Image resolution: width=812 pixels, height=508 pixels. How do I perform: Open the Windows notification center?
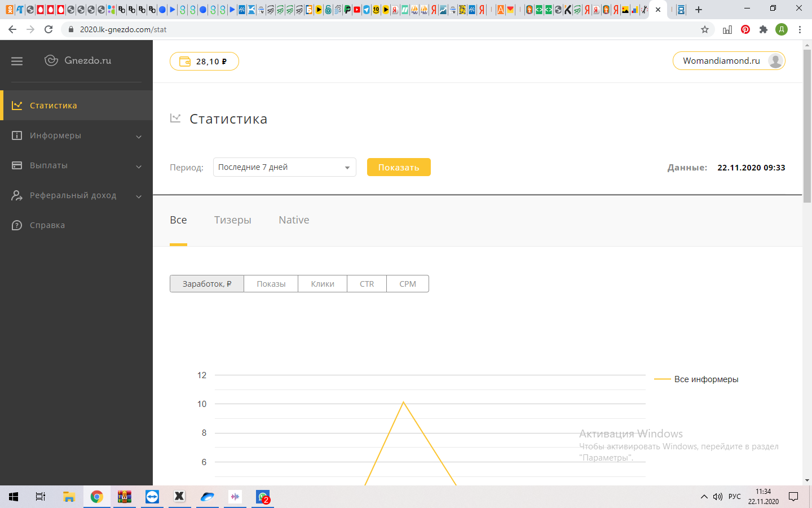pos(793,497)
